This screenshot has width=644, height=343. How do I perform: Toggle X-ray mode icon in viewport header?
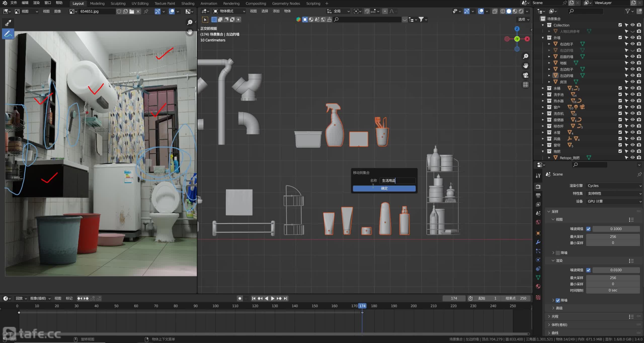(x=495, y=11)
